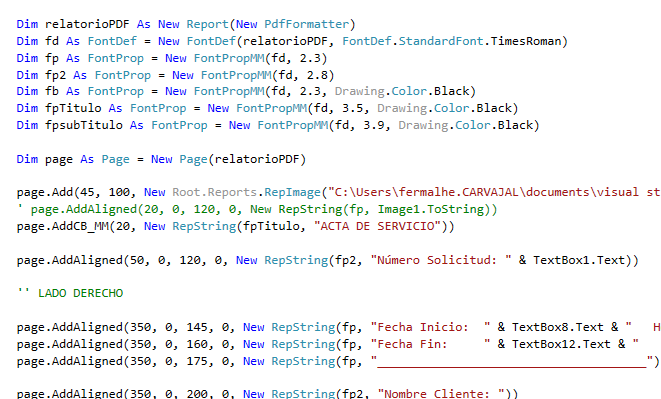
Task: Click the TimesRoman font constant
Action: click(x=526, y=41)
